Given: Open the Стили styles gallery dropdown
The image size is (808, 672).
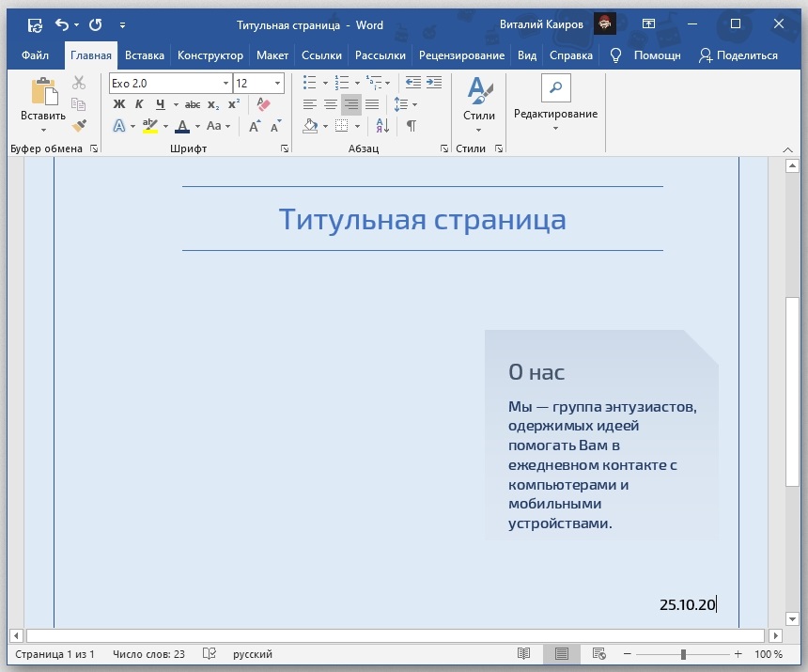Looking at the screenshot, I should point(478,105).
